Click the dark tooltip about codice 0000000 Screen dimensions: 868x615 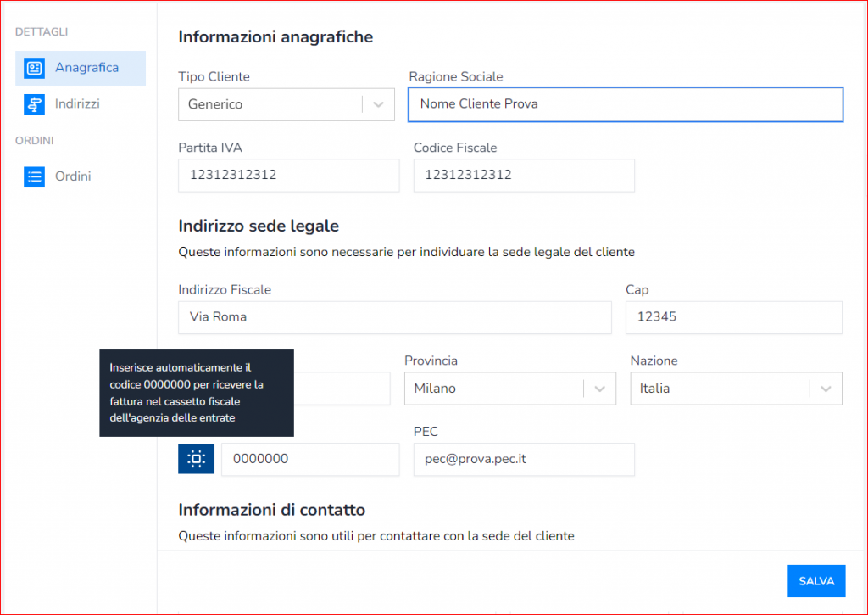point(196,393)
